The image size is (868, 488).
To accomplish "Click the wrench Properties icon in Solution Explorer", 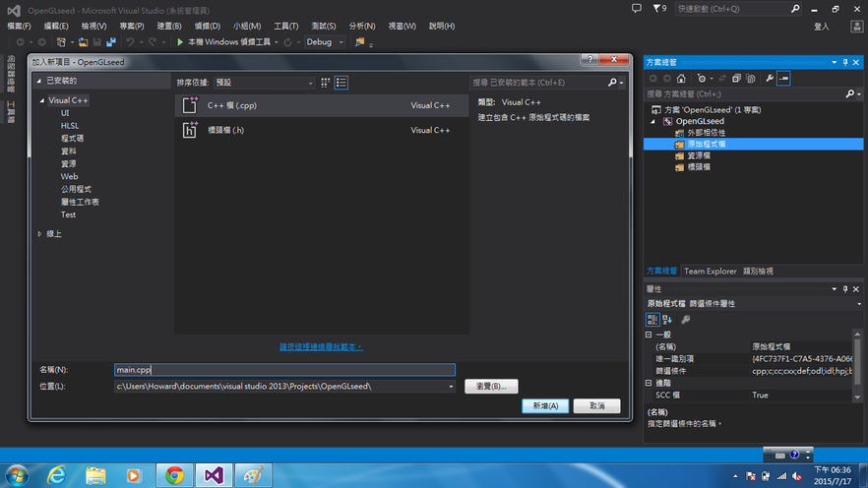I will (770, 79).
